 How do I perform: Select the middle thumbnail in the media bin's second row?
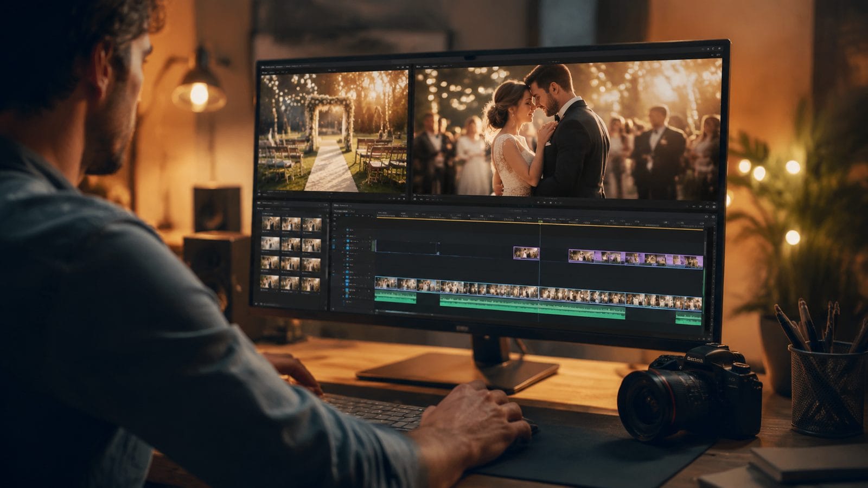pyautogui.click(x=291, y=244)
